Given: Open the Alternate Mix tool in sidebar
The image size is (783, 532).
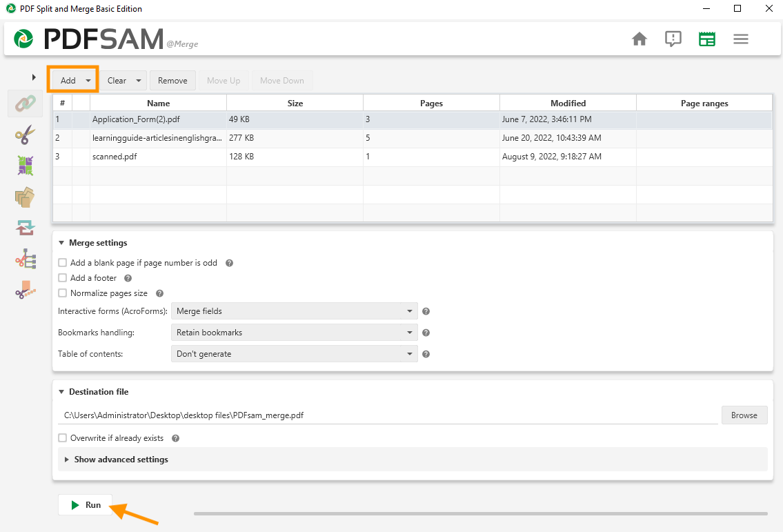Looking at the screenshot, I should [25, 166].
